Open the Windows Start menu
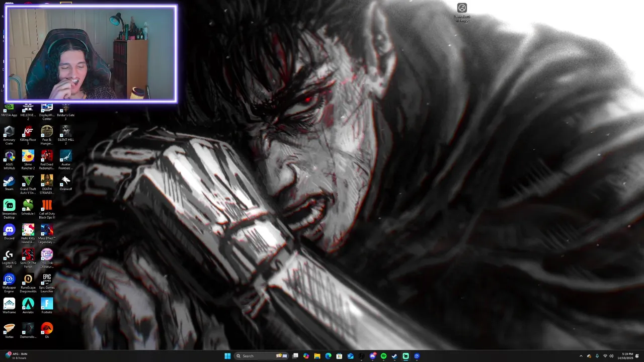The height and width of the screenshot is (362, 644). click(227, 356)
